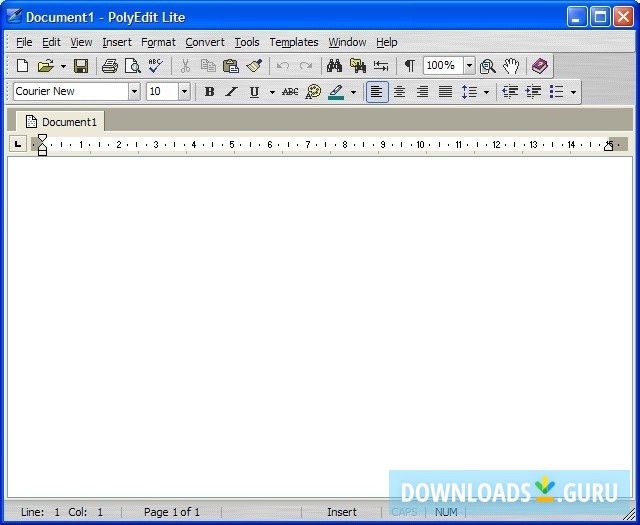This screenshot has height=525, width=640.
Task: Open the Format menu
Action: click(158, 42)
